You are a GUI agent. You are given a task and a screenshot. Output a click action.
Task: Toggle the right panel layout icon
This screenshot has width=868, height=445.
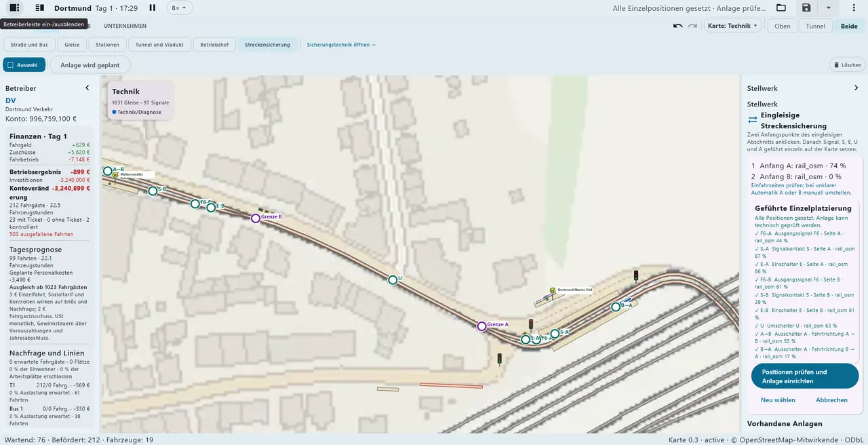(40, 8)
